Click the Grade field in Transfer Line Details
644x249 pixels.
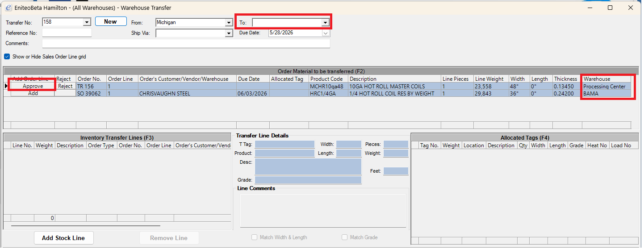coord(308,180)
